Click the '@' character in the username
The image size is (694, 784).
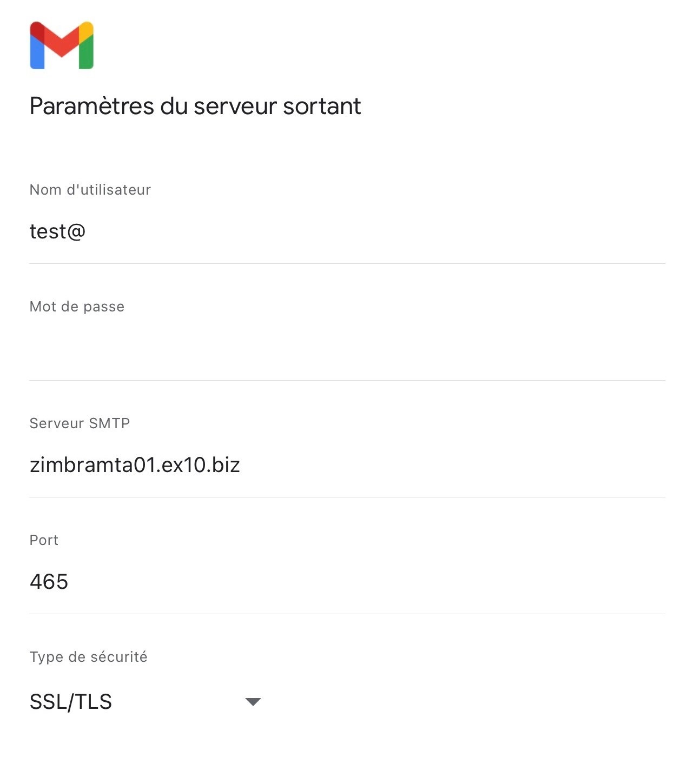(76, 232)
